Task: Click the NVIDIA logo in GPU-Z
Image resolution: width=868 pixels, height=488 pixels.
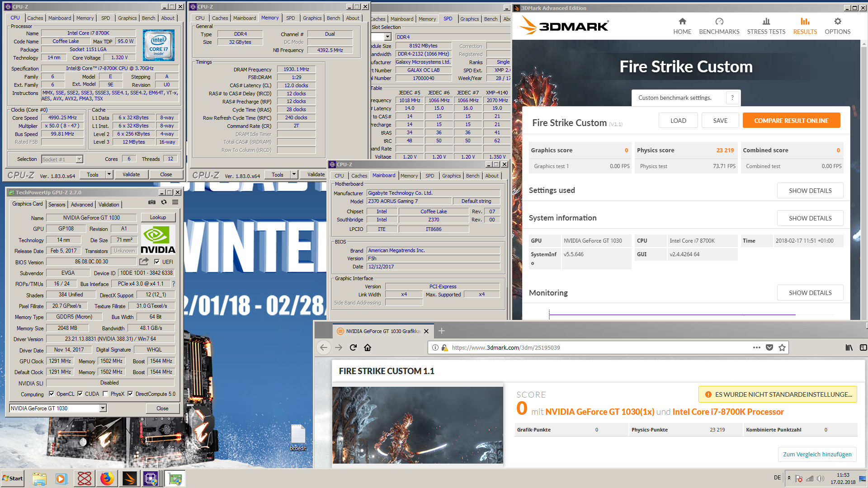Action: click(x=158, y=240)
